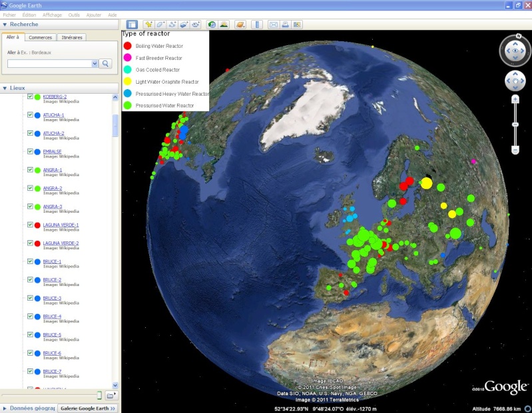The image size is (532, 413).
Task: Open the Fichier menu
Action: [x=9, y=15]
